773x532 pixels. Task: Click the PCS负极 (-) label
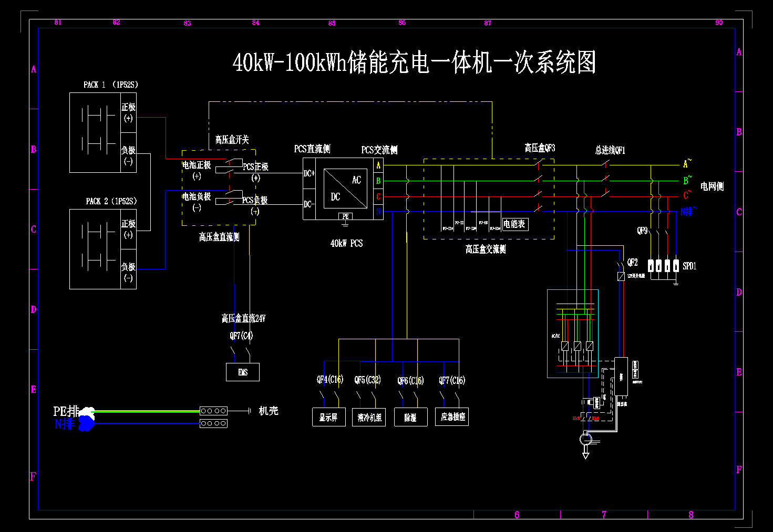[255, 206]
